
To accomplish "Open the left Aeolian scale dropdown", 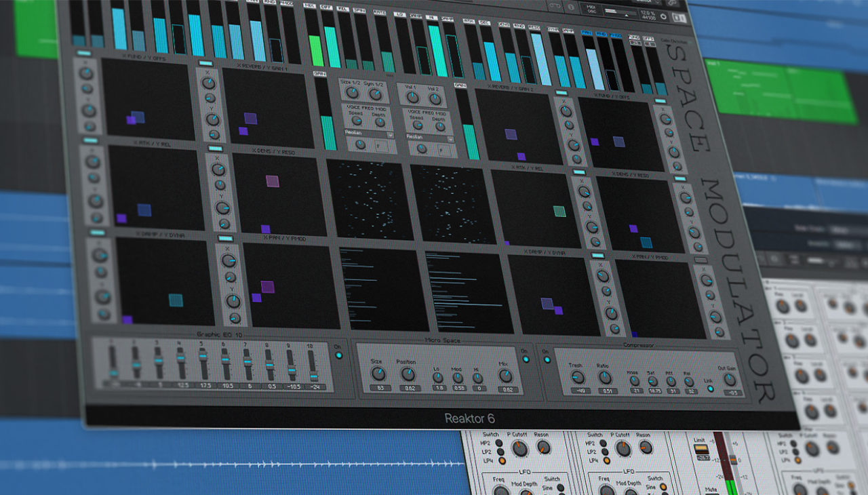I will pos(390,135).
